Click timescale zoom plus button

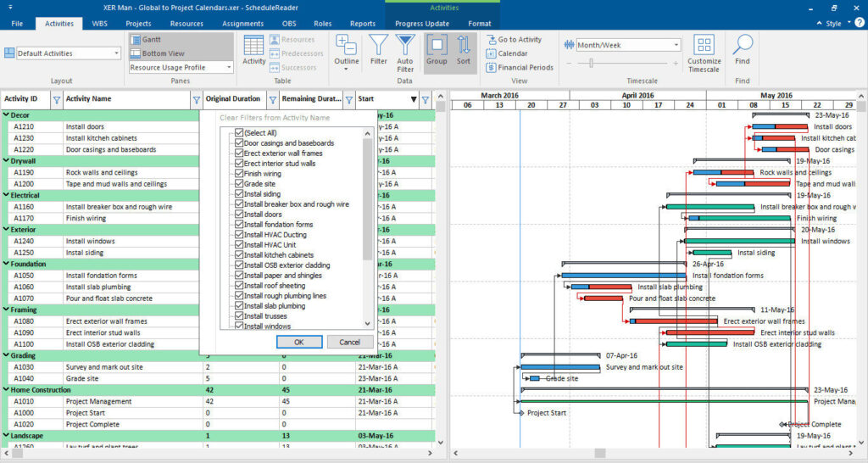676,63
